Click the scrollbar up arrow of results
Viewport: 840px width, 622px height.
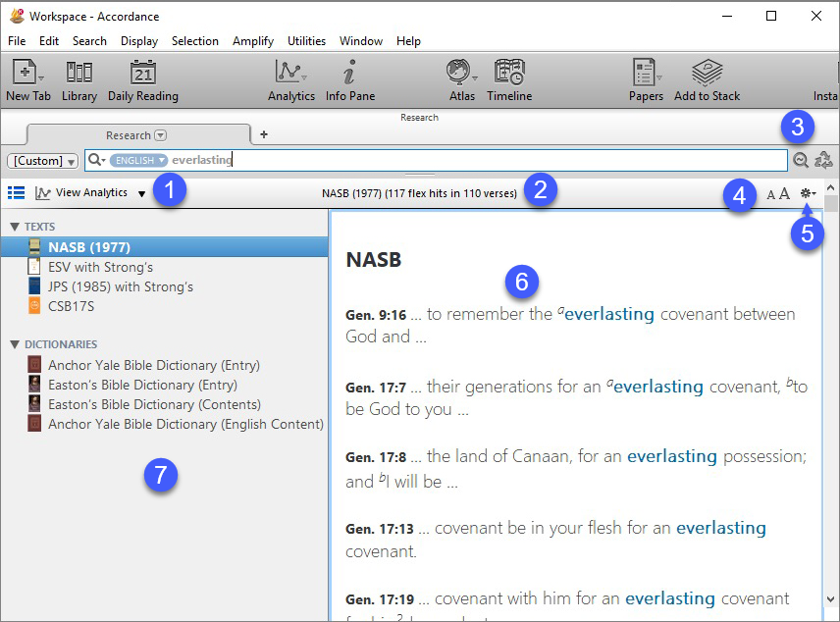pos(831,187)
